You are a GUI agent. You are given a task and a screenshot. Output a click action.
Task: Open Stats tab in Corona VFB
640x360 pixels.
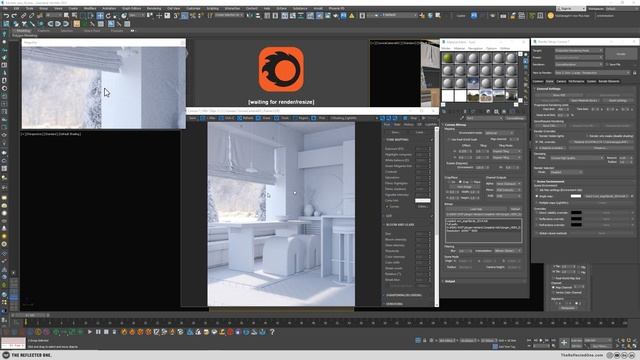pyautogui.click(x=397, y=124)
